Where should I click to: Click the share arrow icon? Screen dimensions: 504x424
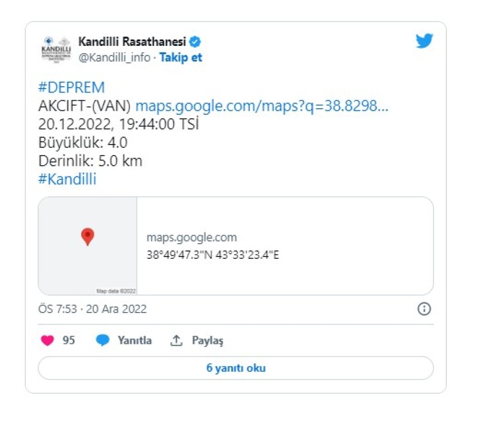click(x=176, y=341)
